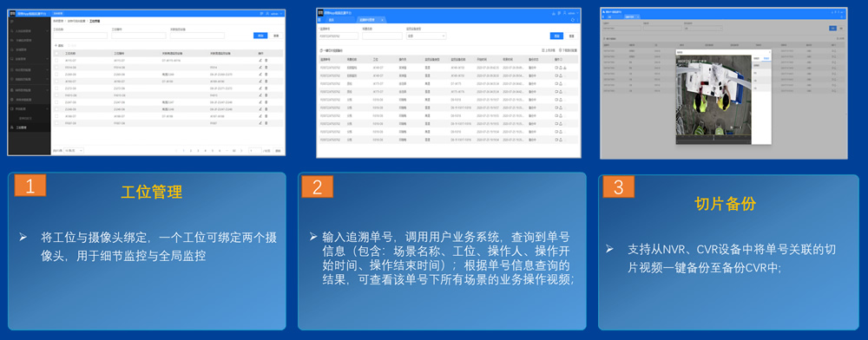The image size is (868, 340).
Task: Expand the first sidebar menu group chevron
Action: [x=48, y=31]
